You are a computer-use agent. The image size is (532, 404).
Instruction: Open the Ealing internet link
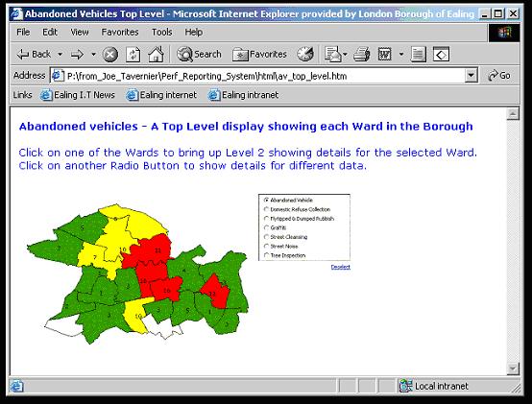[160, 95]
